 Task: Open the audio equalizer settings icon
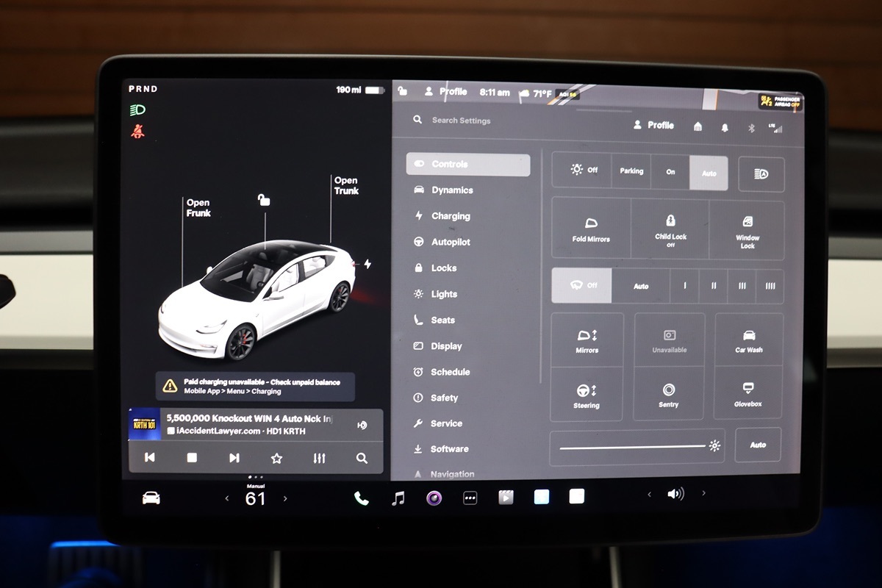[319, 458]
